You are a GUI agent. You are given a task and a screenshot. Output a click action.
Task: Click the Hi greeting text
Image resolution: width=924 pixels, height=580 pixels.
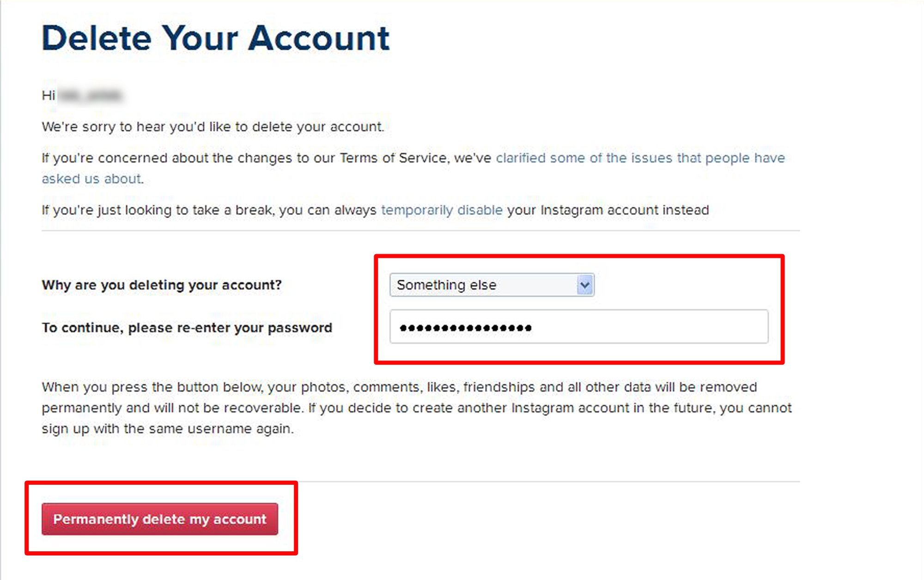pos(48,96)
